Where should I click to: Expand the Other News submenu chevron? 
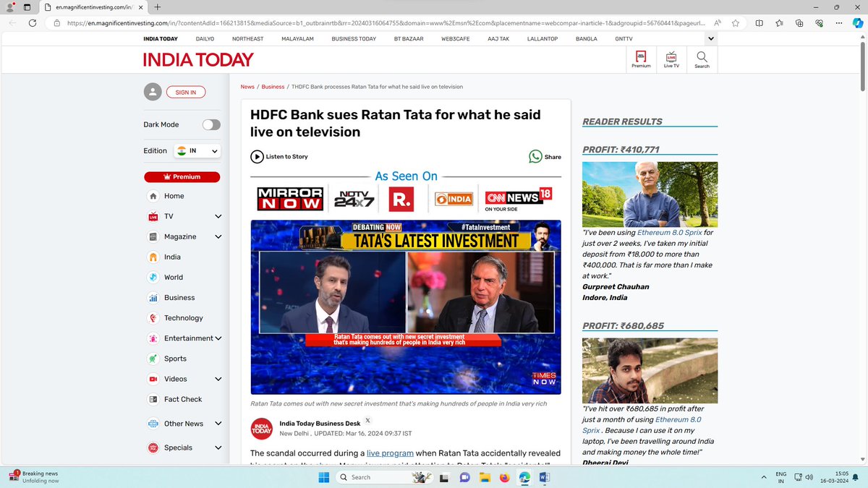point(218,424)
